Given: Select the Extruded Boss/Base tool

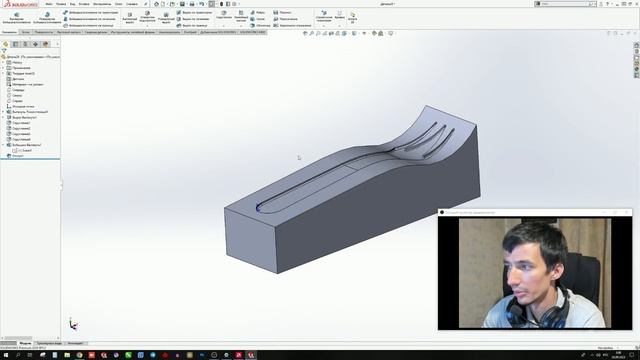Looking at the screenshot, I should click(17, 18).
